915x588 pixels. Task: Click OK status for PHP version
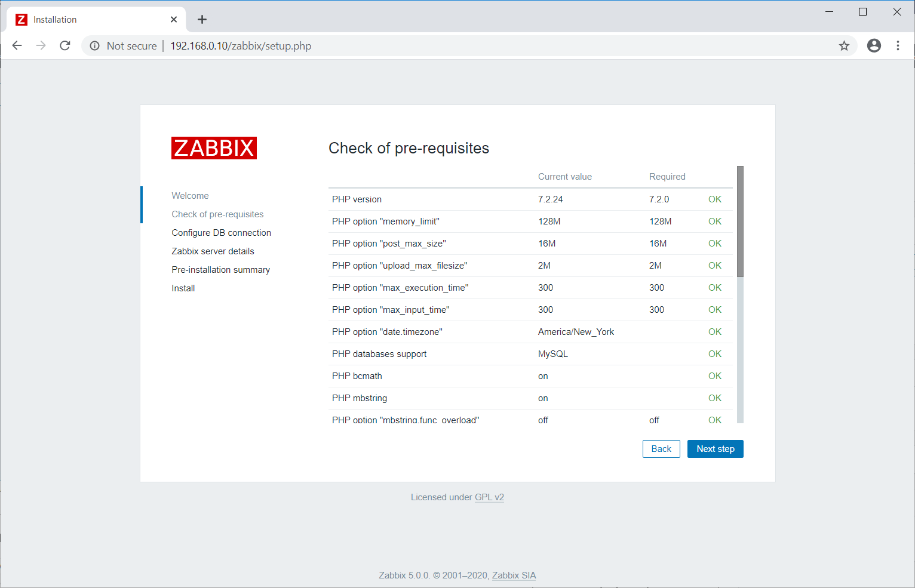pyautogui.click(x=715, y=199)
